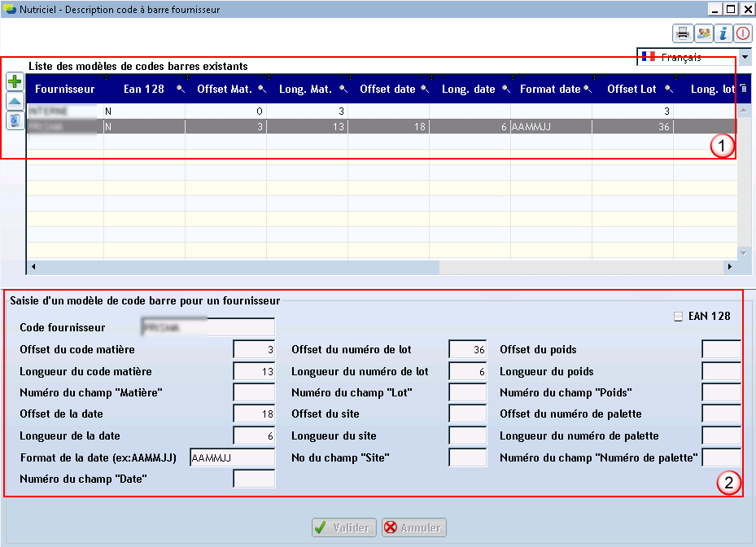Click the Annuler button
The image size is (756, 547).
click(414, 527)
